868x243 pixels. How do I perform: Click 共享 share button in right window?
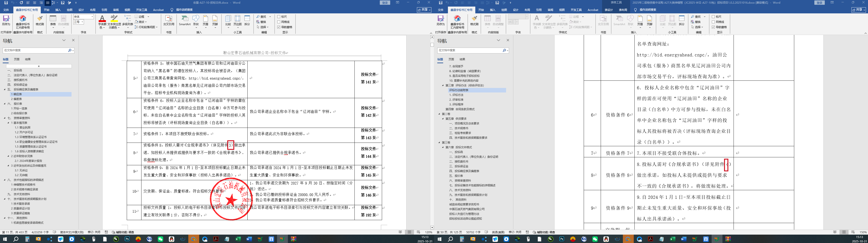click(x=858, y=10)
